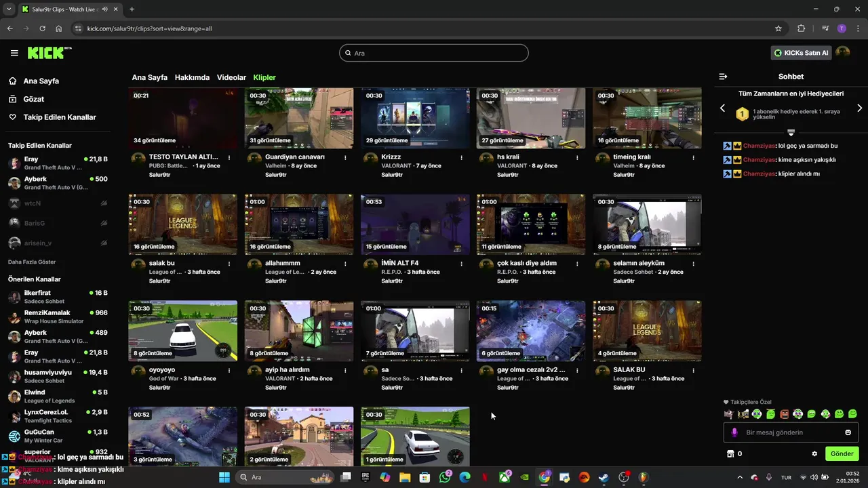Open the emoji picker in chat input

[848, 432]
